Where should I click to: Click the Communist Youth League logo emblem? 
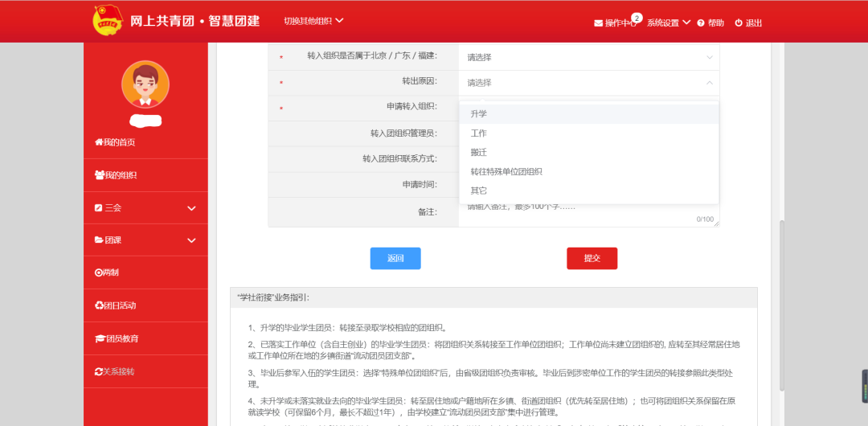point(108,21)
